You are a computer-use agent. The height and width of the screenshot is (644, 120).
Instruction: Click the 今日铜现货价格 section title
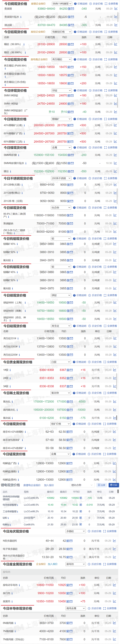coord(16,4)
